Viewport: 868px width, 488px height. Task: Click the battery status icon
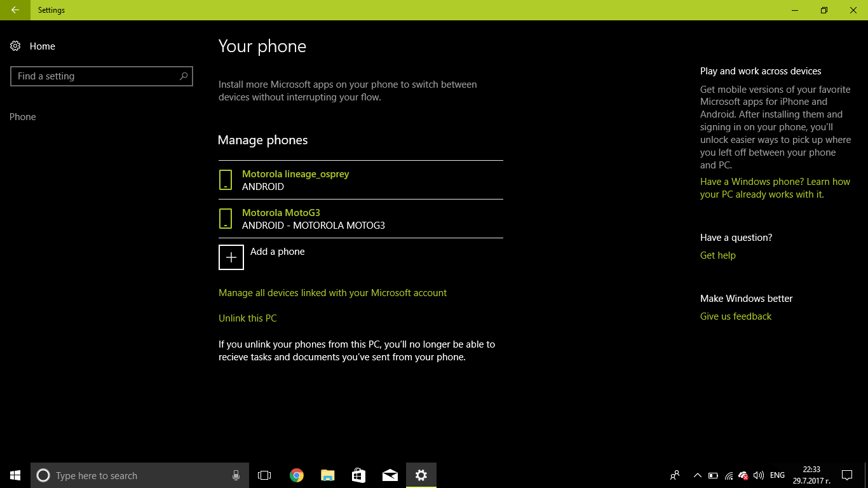pyautogui.click(x=713, y=475)
